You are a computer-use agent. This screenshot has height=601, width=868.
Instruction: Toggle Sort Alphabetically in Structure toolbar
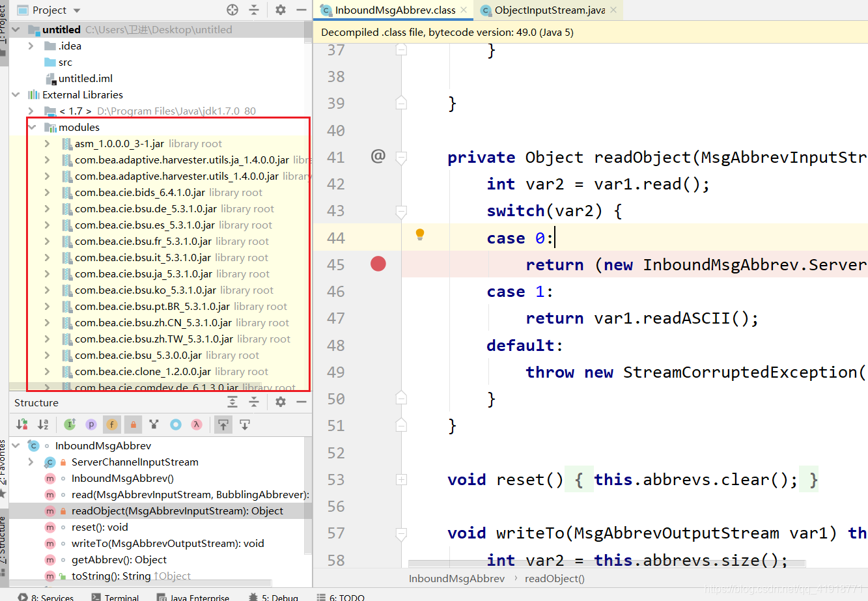(43, 425)
